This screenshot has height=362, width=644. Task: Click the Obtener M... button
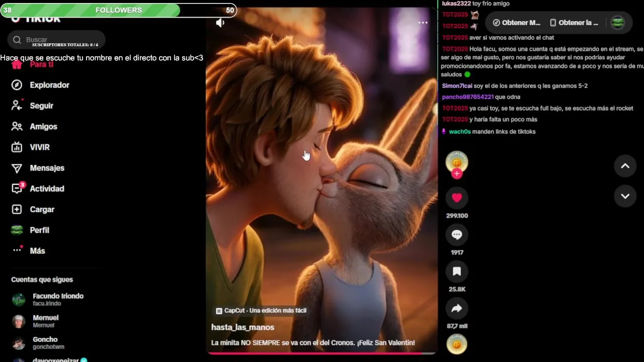517,23
